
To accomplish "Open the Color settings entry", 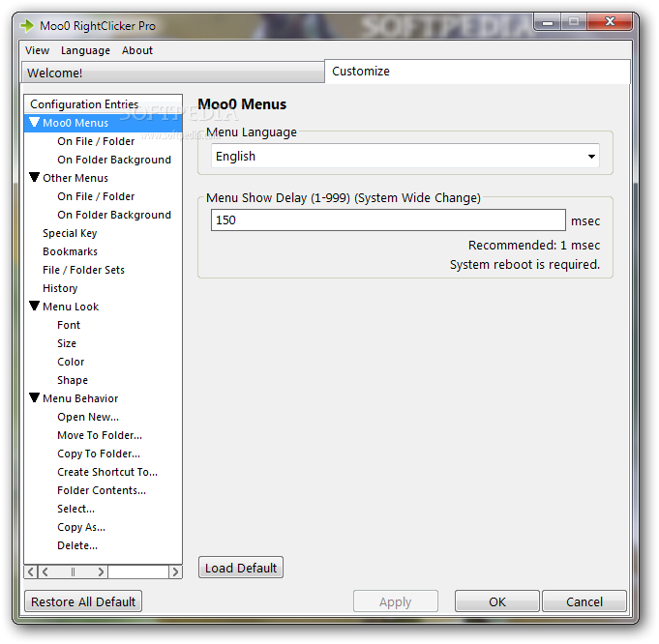I will point(71,362).
